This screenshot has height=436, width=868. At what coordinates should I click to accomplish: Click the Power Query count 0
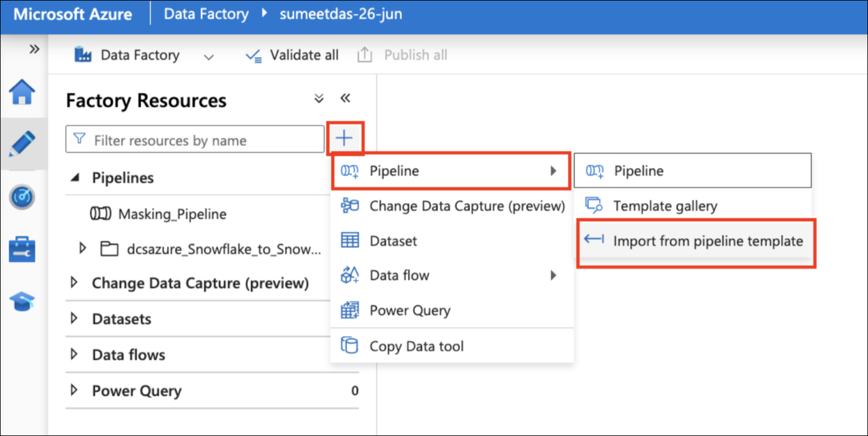click(x=354, y=391)
